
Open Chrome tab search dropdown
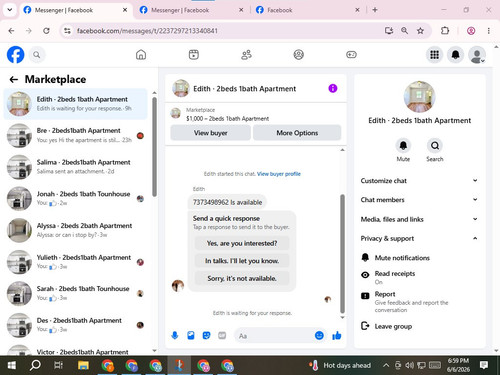[x=10, y=10]
